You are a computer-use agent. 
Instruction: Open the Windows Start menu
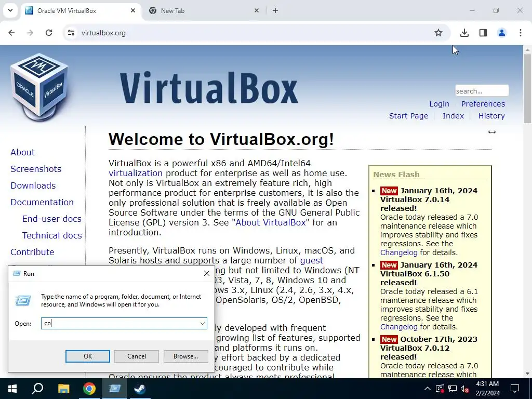coord(12,389)
